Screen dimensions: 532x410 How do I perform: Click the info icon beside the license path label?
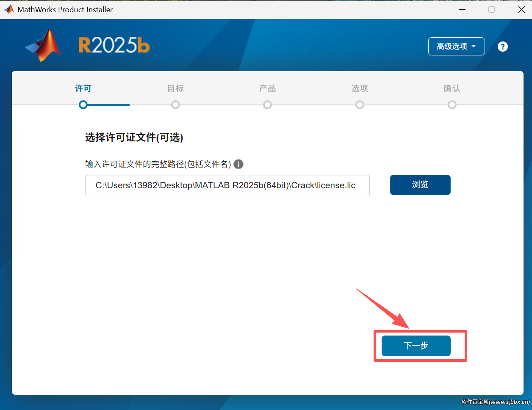coord(238,164)
